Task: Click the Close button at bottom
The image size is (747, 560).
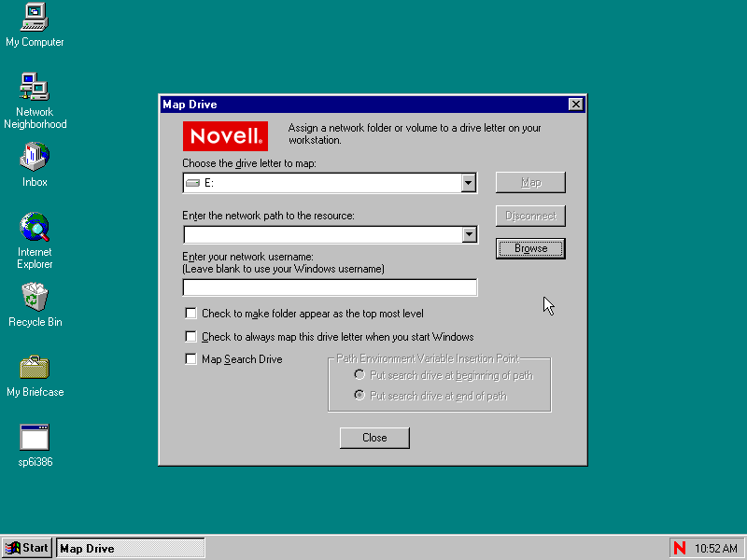Action: click(374, 438)
